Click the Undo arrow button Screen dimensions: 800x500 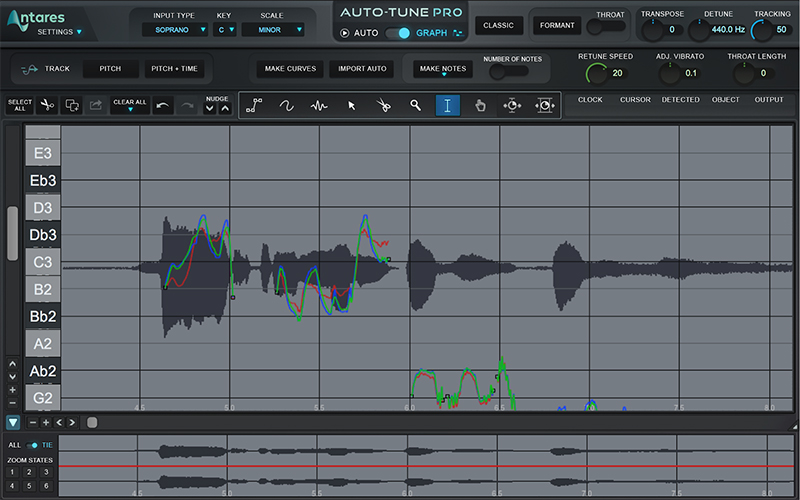pos(163,106)
